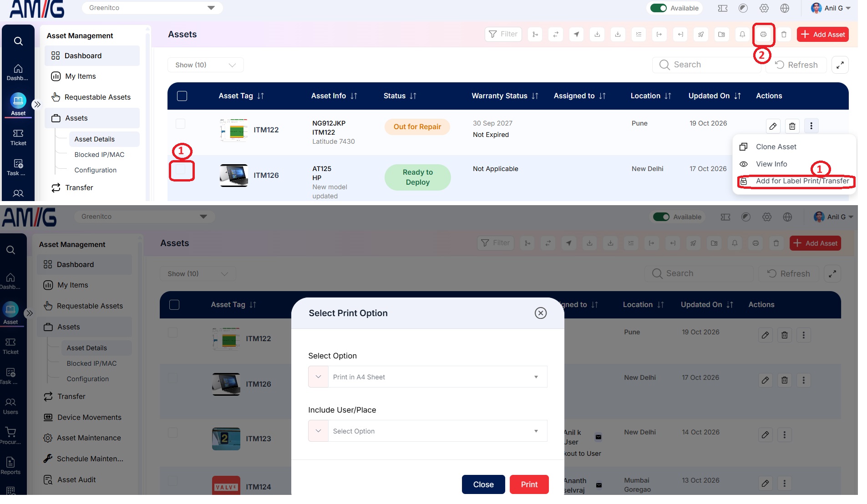
Task: Click the swap-arrows transfer icon in the upper toolbar
Action: pos(556,35)
